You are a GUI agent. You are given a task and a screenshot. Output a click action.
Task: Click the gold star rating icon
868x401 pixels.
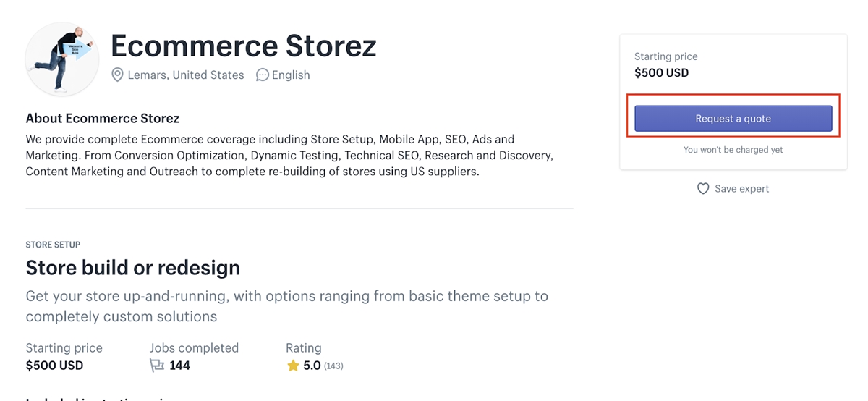coord(293,366)
